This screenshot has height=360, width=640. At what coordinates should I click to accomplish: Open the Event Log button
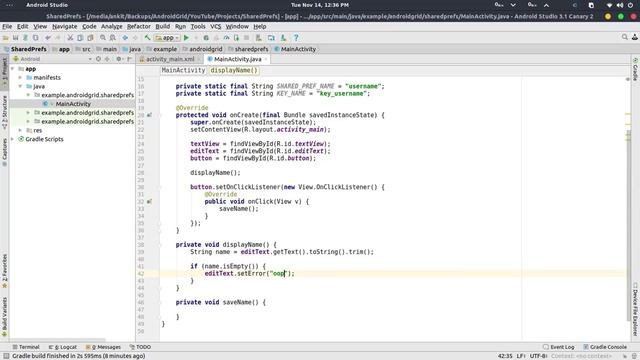[x=559, y=347]
